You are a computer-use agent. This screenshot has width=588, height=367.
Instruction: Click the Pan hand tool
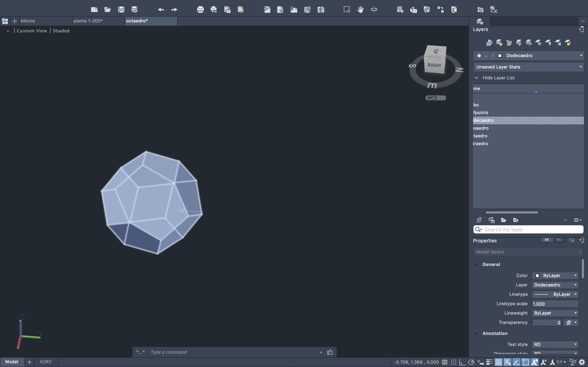(360, 10)
